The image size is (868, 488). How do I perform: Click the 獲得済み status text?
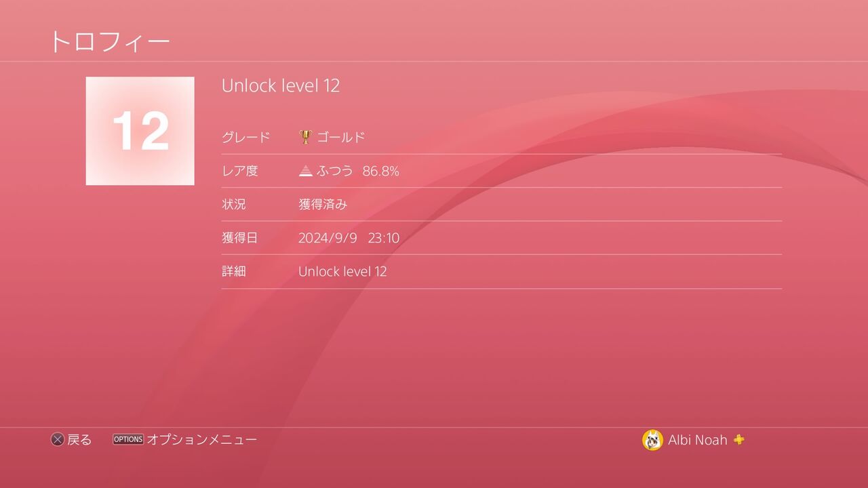coord(323,204)
